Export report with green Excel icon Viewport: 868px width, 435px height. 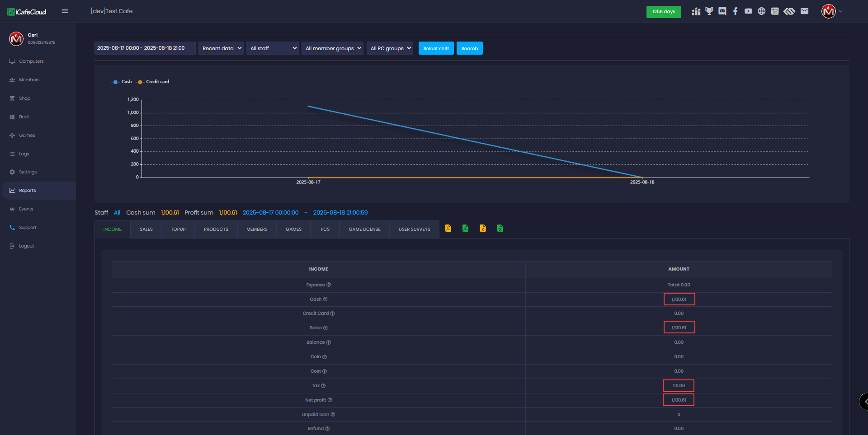[500, 229]
